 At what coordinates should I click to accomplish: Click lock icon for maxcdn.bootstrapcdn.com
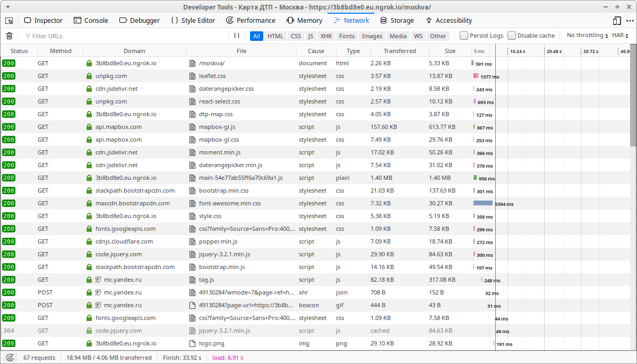click(x=89, y=203)
